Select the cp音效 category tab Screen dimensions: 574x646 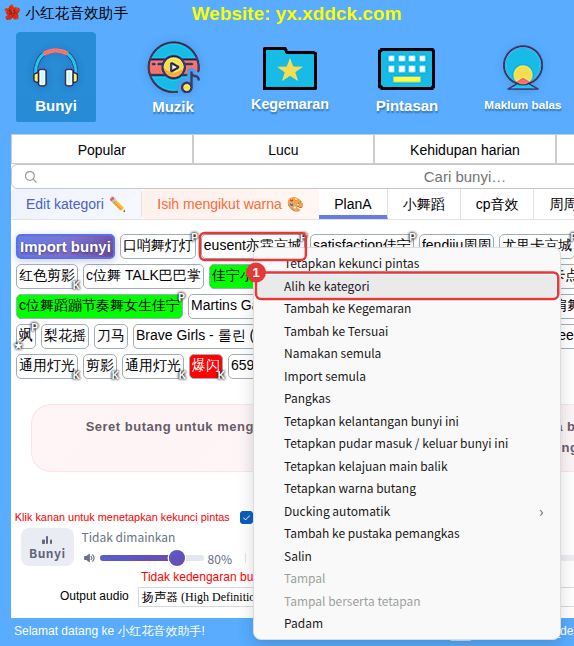497,204
